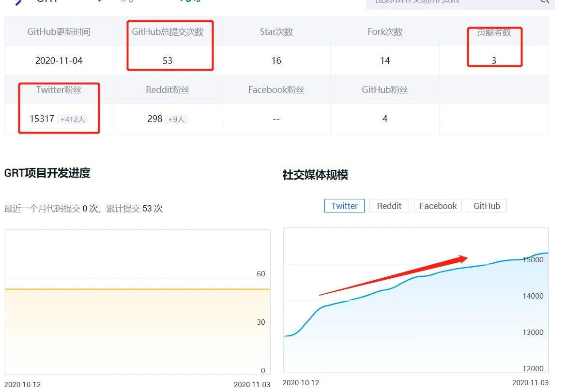Click the search magnifier icon
This screenshot has height=392, width=566.
coord(544,1)
